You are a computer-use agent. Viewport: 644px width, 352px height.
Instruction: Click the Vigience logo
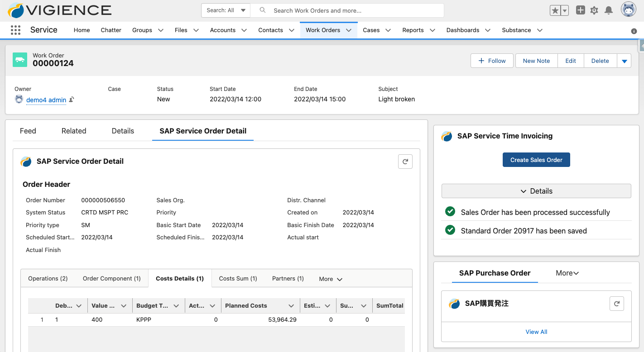(x=59, y=10)
